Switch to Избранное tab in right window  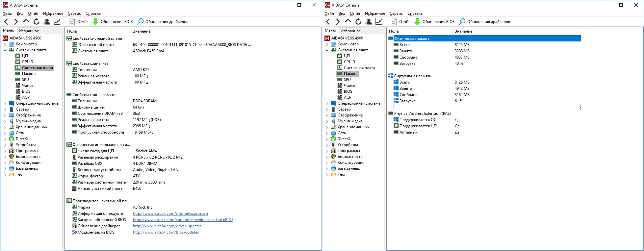click(351, 31)
